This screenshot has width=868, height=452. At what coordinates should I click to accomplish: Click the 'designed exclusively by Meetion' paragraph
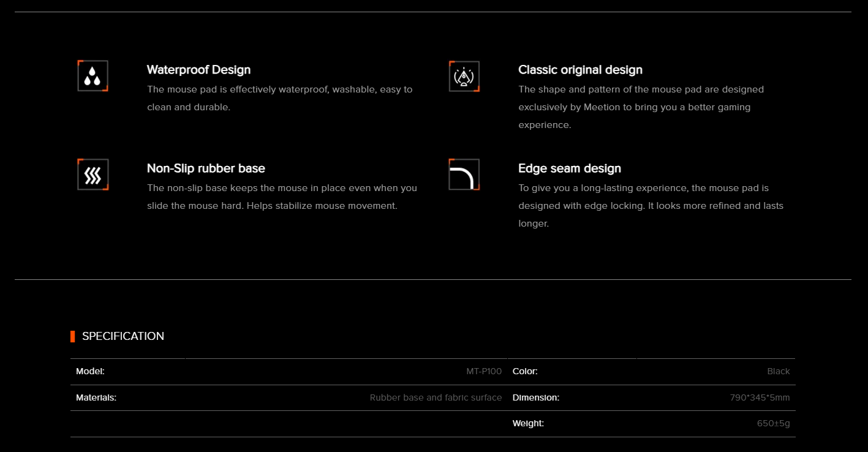641,107
